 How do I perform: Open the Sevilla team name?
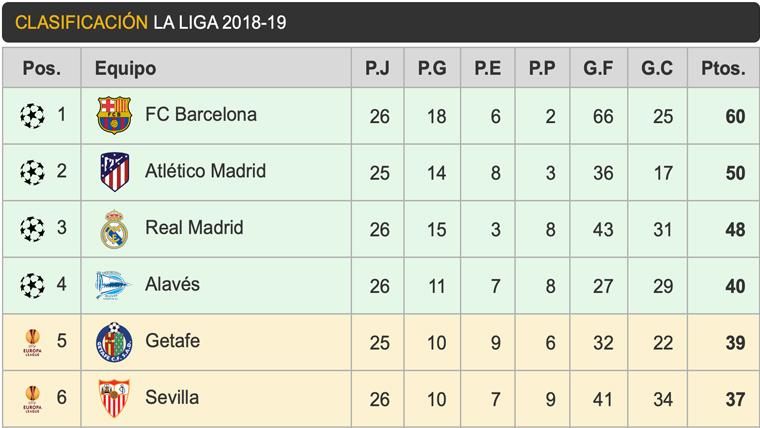click(x=171, y=397)
